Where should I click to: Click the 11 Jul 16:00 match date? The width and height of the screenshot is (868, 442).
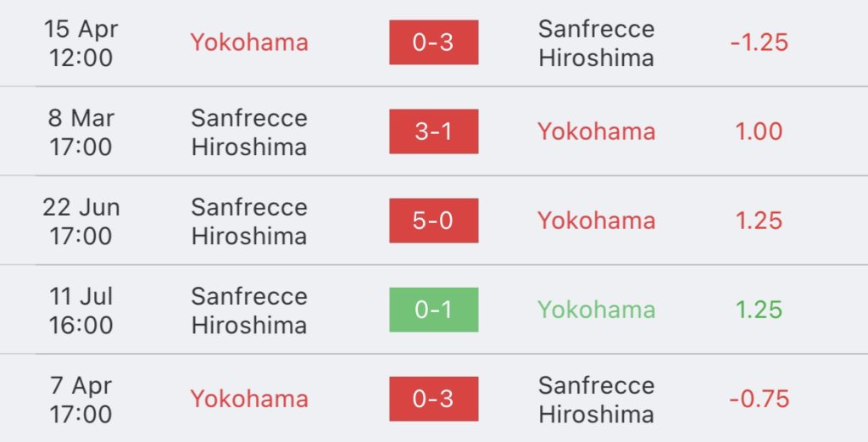coord(81,310)
